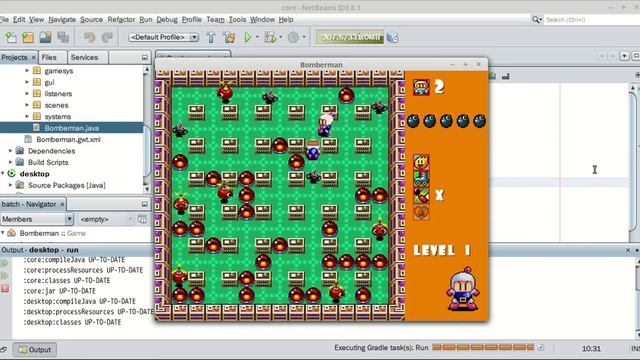Click the Clean and Build icon

tap(229, 38)
